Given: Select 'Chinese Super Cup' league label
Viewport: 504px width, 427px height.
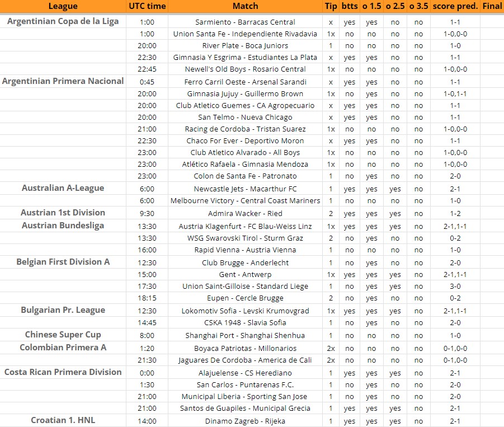Looking at the screenshot, I should (x=63, y=335).
